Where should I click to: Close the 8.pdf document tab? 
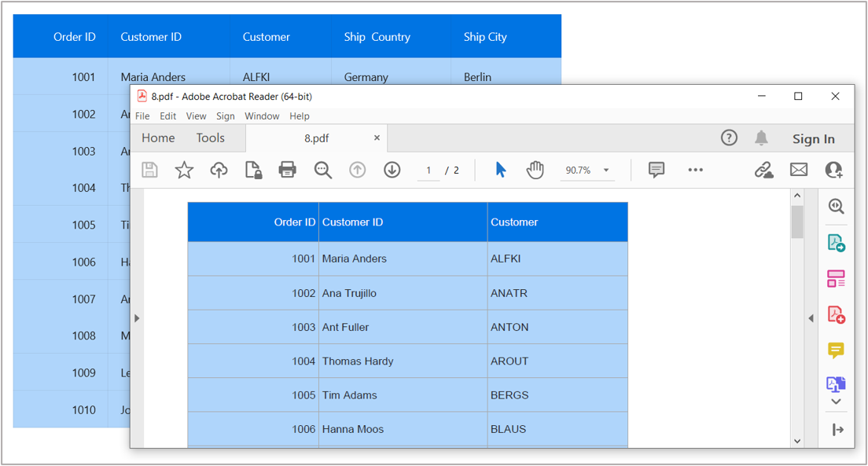click(x=377, y=138)
